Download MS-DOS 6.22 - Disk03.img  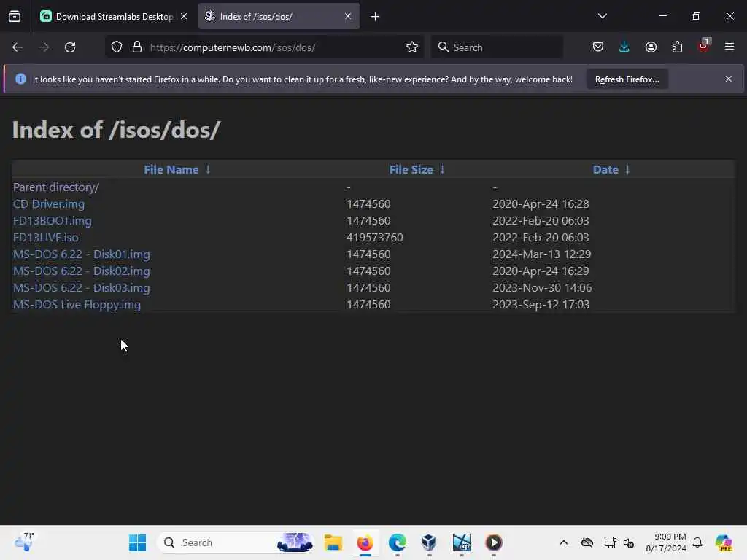(x=82, y=287)
